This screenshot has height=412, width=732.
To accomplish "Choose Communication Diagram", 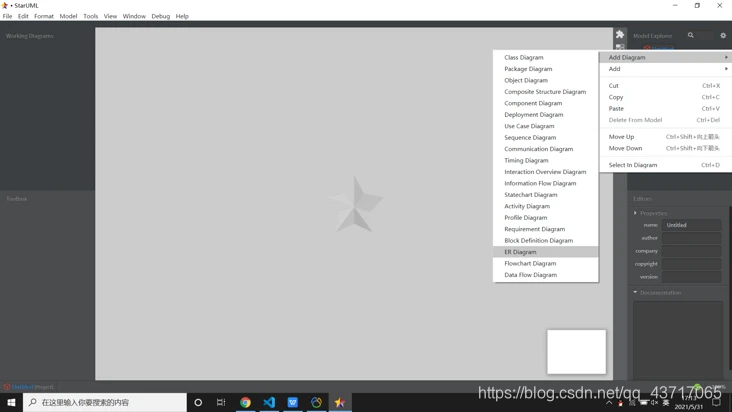I will (x=546, y=149).
